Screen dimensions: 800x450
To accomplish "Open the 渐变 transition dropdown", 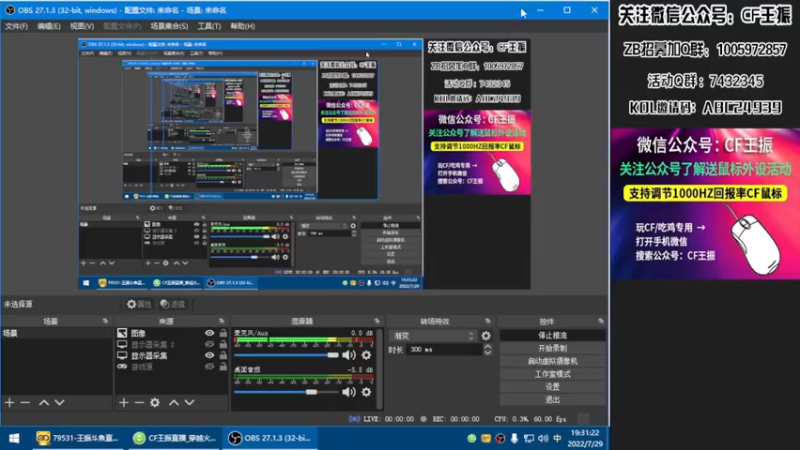I will coord(433,336).
